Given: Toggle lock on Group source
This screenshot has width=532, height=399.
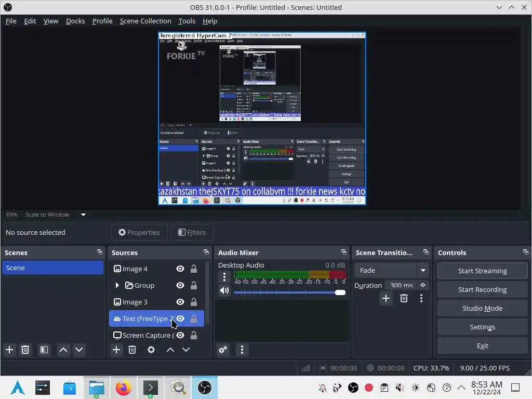Looking at the screenshot, I should 193,285.
